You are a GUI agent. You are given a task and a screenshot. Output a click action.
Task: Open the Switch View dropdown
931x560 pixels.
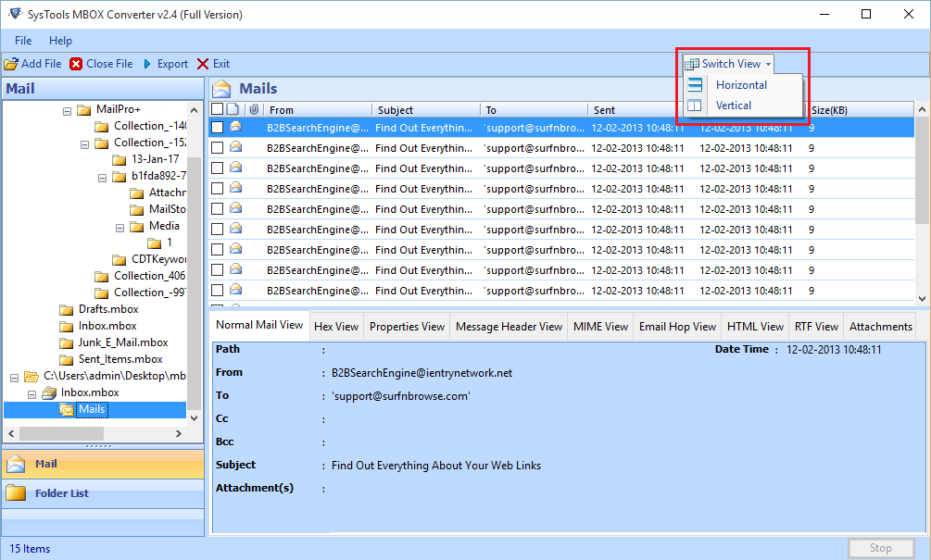(728, 64)
